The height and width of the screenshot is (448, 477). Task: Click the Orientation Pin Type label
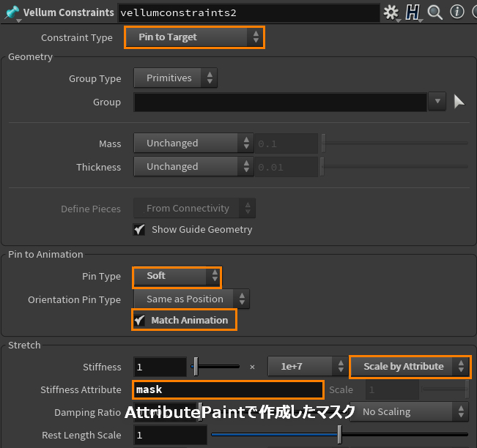pos(74,300)
